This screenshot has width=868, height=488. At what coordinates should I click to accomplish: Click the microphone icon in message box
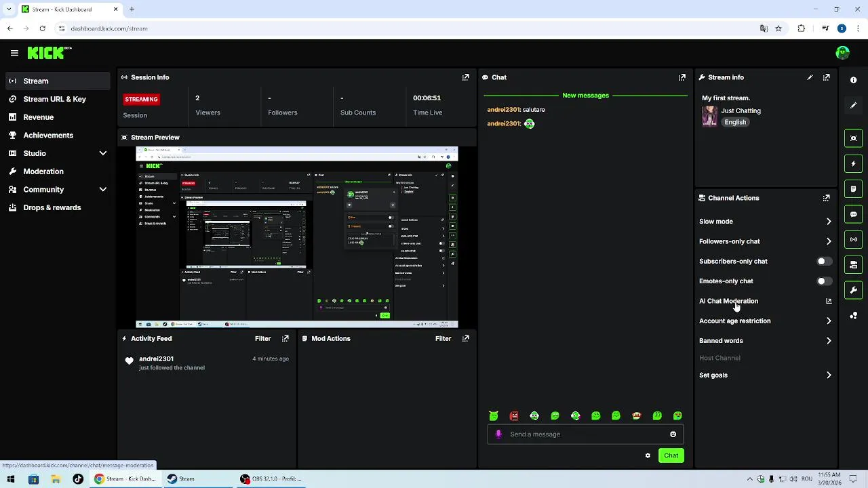498,434
